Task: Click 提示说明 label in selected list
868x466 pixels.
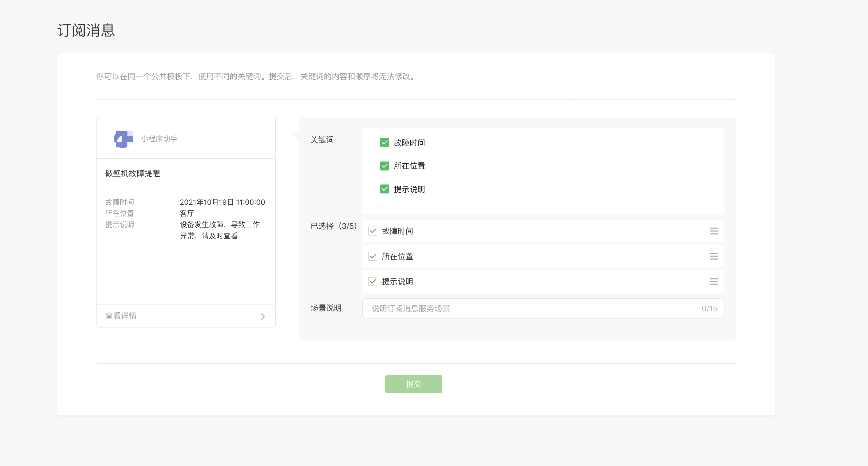Action: pos(397,282)
